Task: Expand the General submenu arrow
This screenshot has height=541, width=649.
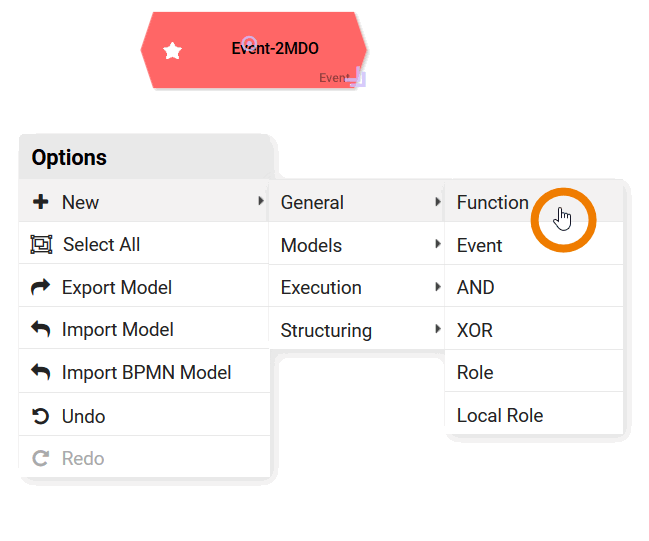Action: [x=437, y=202]
